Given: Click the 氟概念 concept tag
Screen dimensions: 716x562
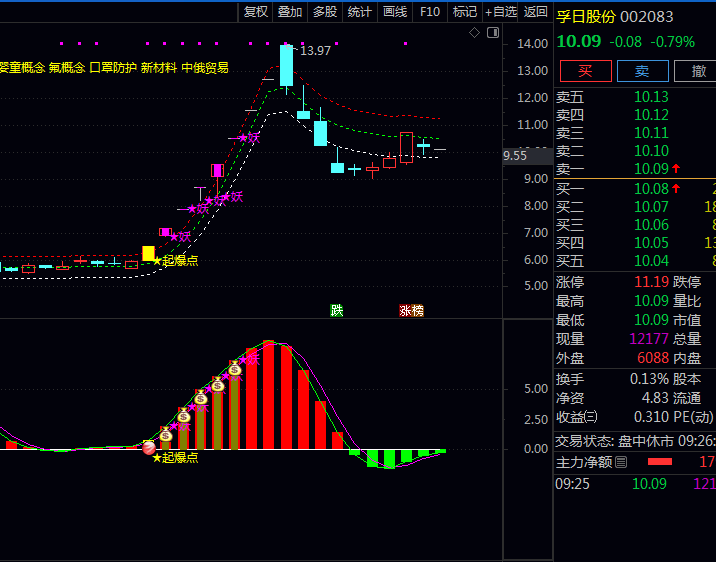Looking at the screenshot, I should click(x=67, y=68).
